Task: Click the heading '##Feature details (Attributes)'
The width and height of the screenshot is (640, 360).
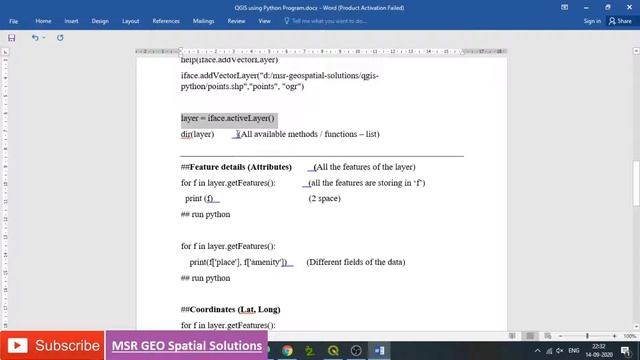Action: click(x=236, y=167)
